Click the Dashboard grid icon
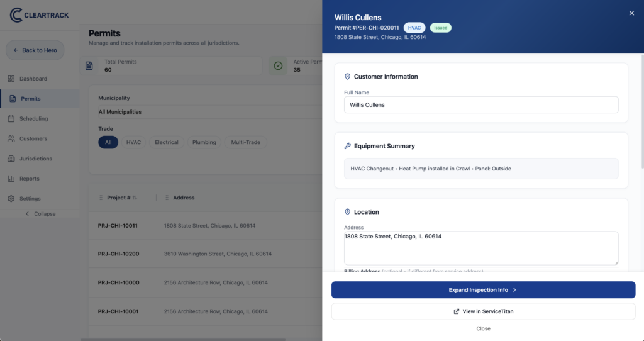Image resolution: width=644 pixels, height=341 pixels. [x=11, y=79]
